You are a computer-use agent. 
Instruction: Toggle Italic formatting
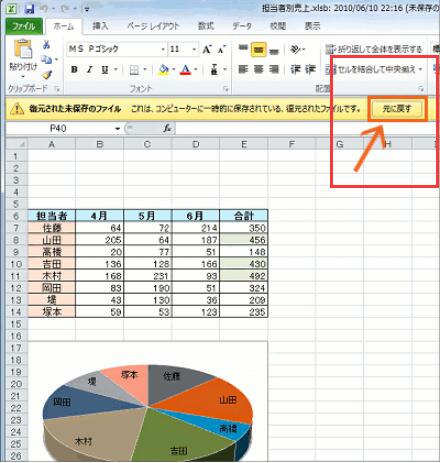(x=90, y=70)
